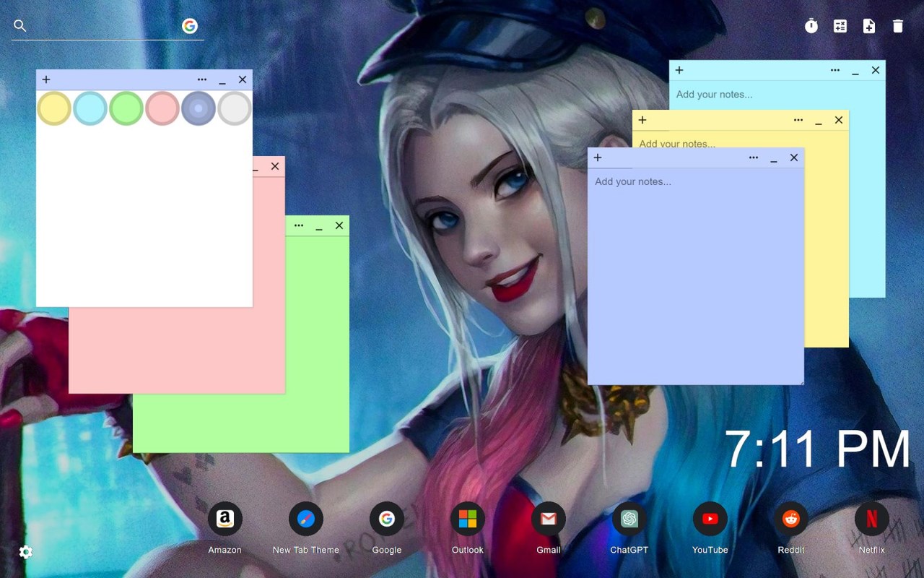Screen dimensions: 924x578
Task: Click into the cyan note text area
Action: tap(777, 94)
